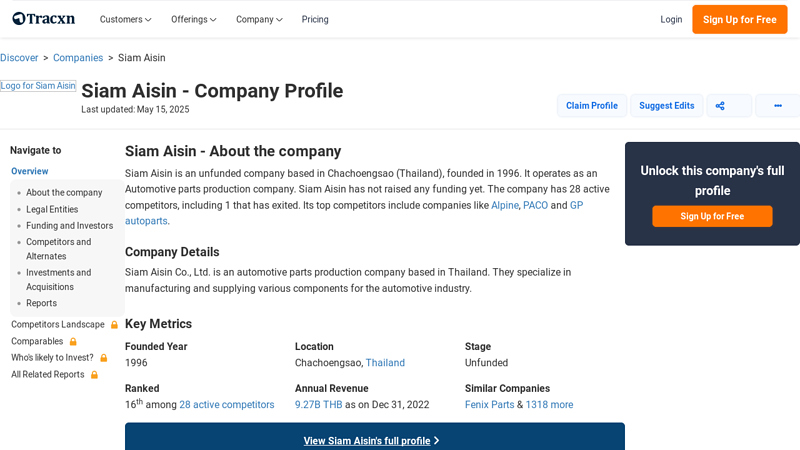Click the lock icon next to Comparables
Viewport: 800px width, 450px height.
[x=73, y=342]
